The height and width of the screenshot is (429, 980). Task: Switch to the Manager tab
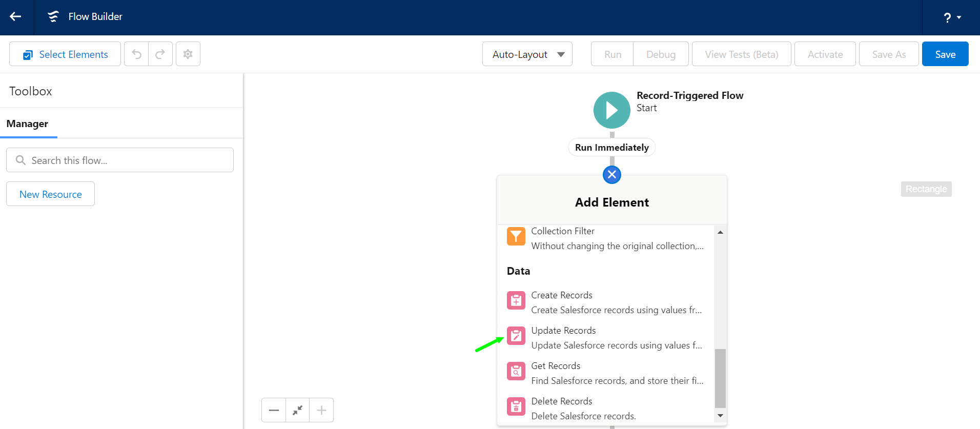point(28,124)
